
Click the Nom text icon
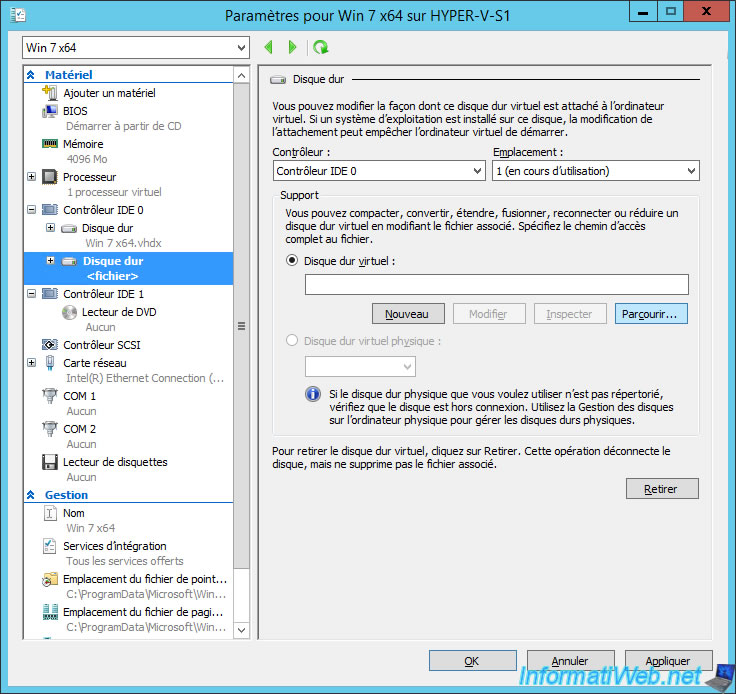point(50,513)
